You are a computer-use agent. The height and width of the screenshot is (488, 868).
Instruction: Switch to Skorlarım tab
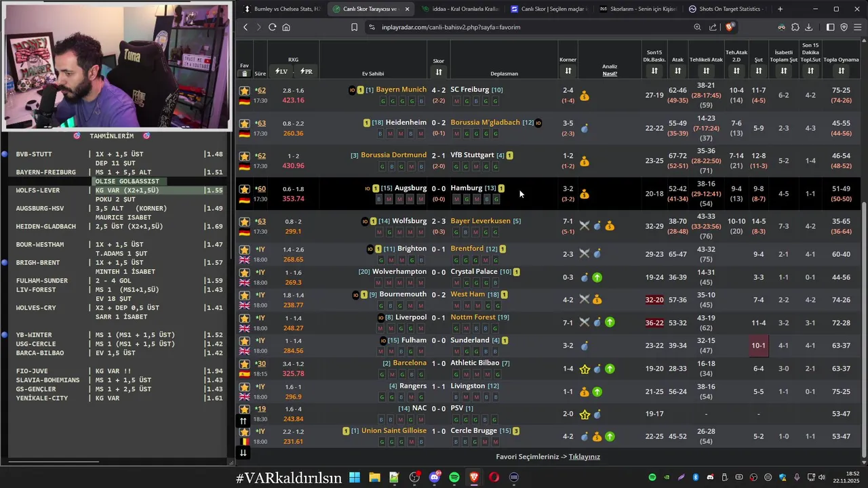point(637,9)
